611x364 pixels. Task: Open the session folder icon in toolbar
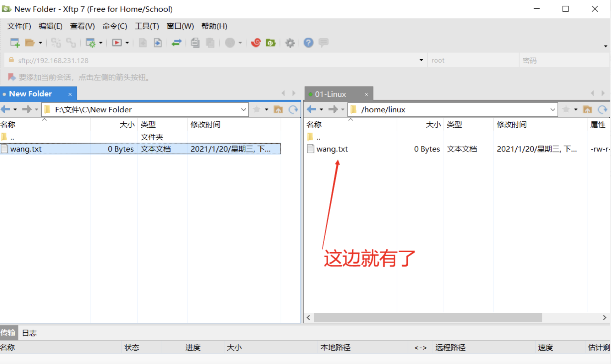30,43
